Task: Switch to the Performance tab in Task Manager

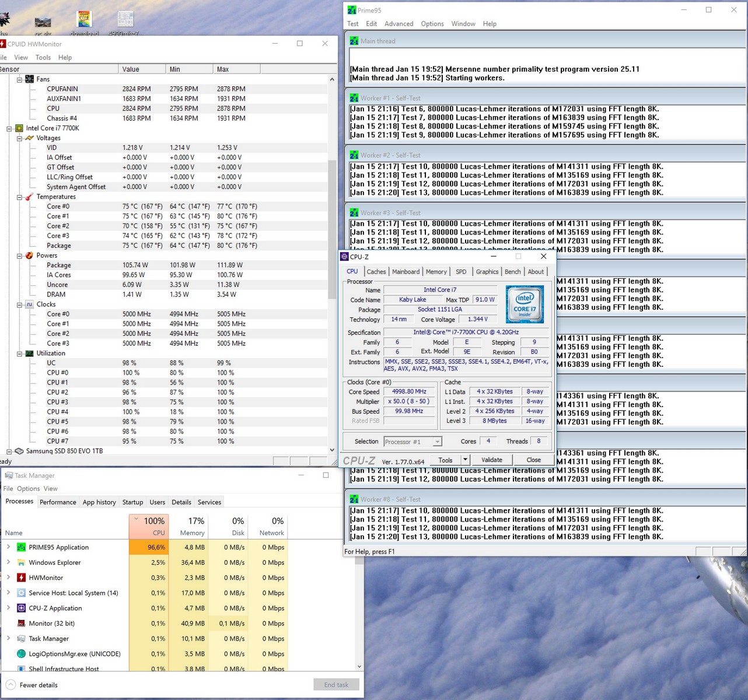Action: 58,502
